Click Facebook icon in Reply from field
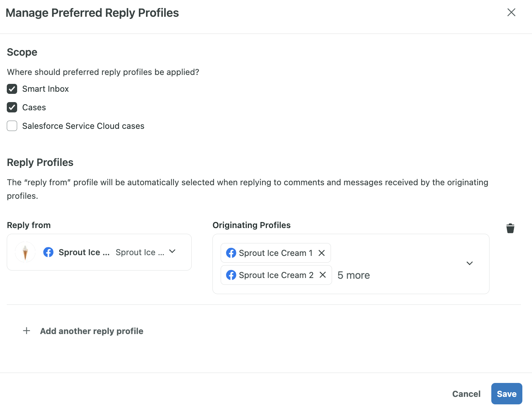Image resolution: width=532 pixels, height=409 pixels. tap(48, 252)
